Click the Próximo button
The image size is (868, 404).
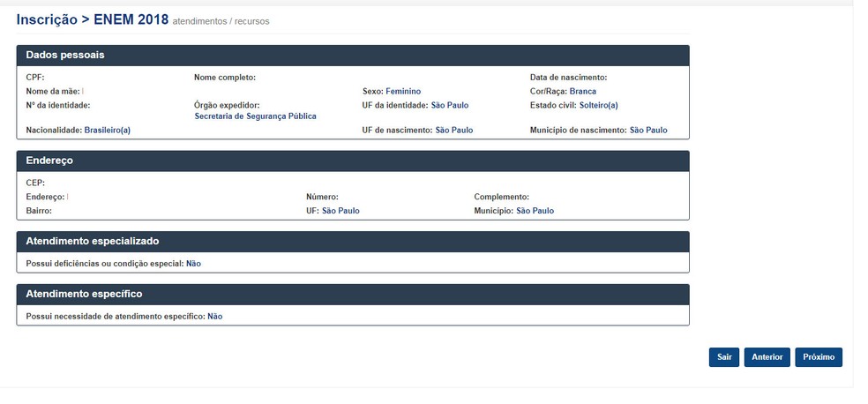(x=819, y=357)
